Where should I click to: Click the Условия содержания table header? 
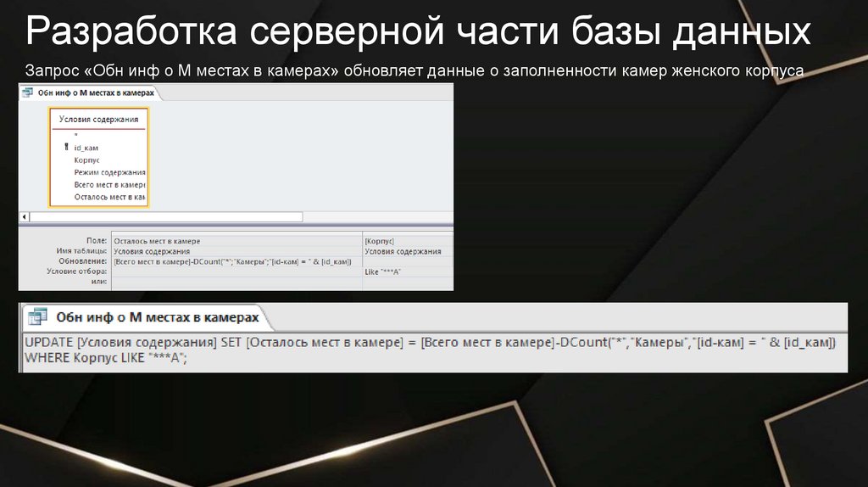tap(98, 119)
